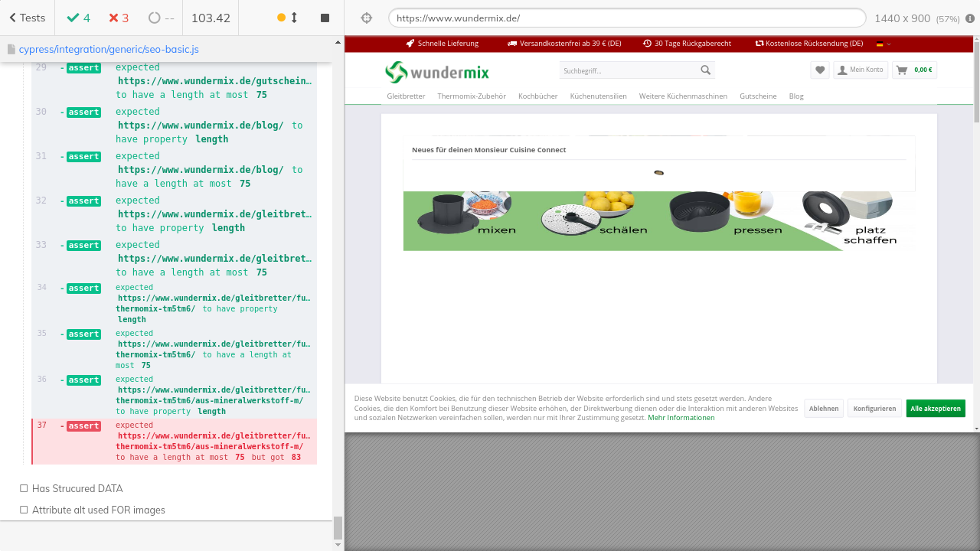Click the stop test run square icon
The image size is (980, 551).
pyautogui.click(x=325, y=18)
